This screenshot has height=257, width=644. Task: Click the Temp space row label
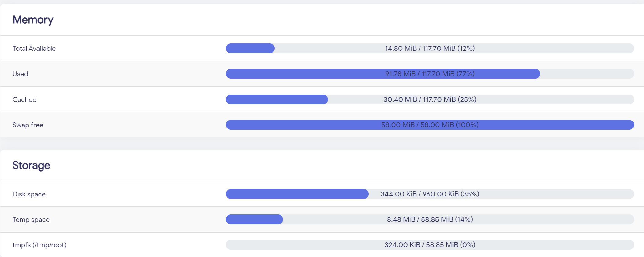tap(31, 220)
